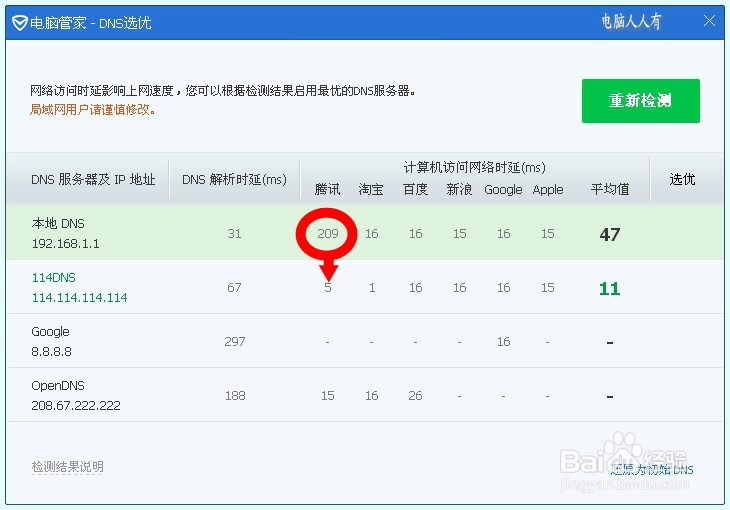Select the 本地 DNS row label
Image resolution: width=730 pixels, height=510 pixels.
[x=58, y=224]
